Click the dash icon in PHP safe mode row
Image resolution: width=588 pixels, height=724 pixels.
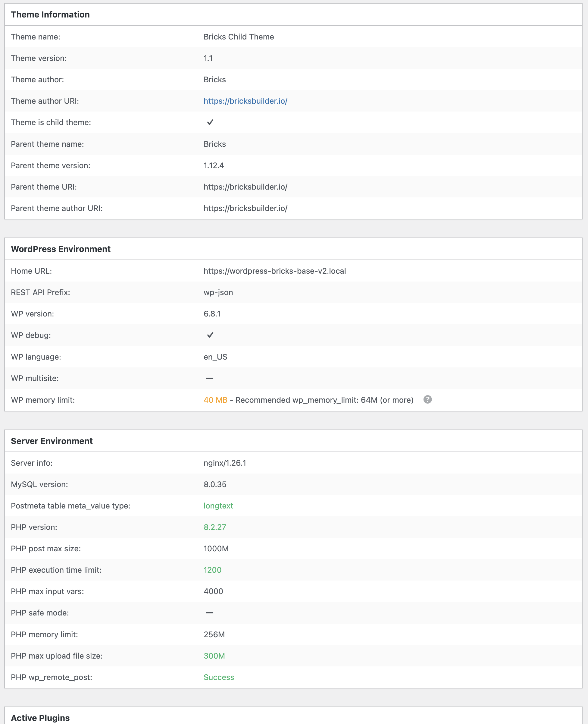coord(210,613)
